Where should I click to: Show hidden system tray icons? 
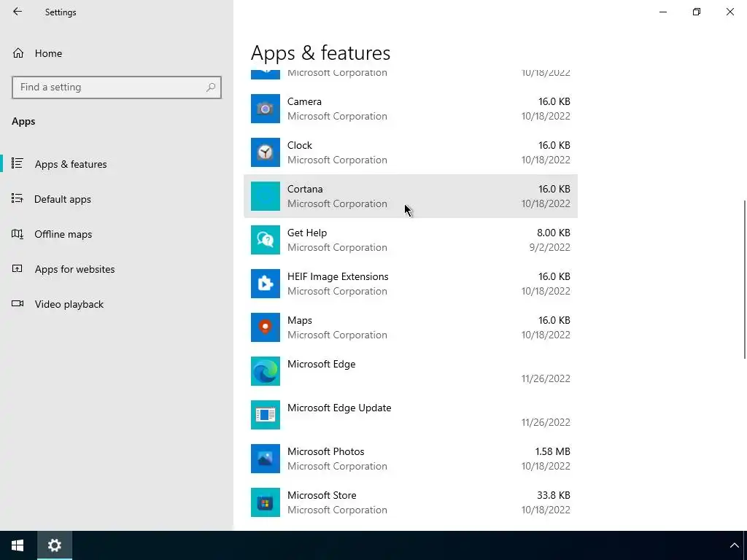pyautogui.click(x=734, y=545)
